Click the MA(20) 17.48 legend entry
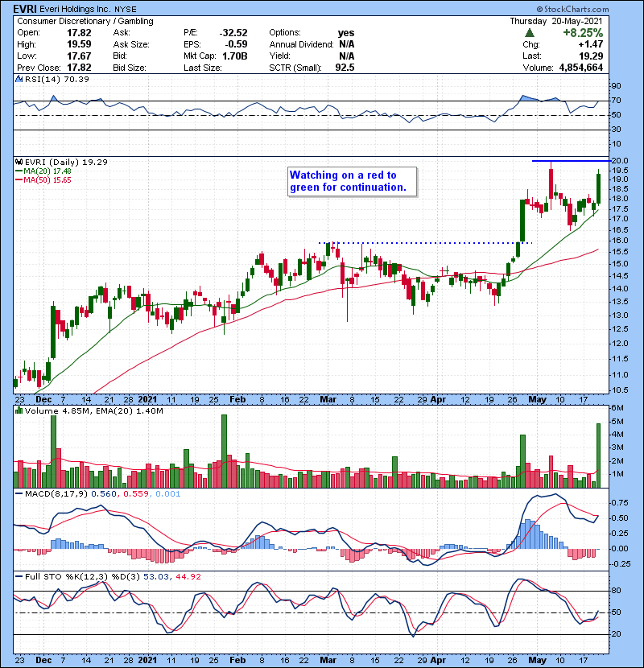644x668 pixels. pyautogui.click(x=43, y=171)
